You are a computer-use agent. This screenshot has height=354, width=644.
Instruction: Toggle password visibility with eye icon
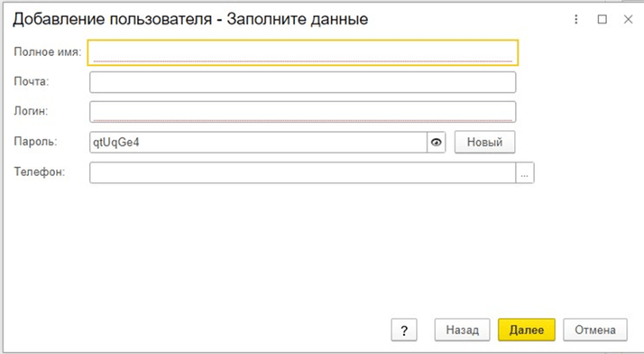click(x=437, y=143)
